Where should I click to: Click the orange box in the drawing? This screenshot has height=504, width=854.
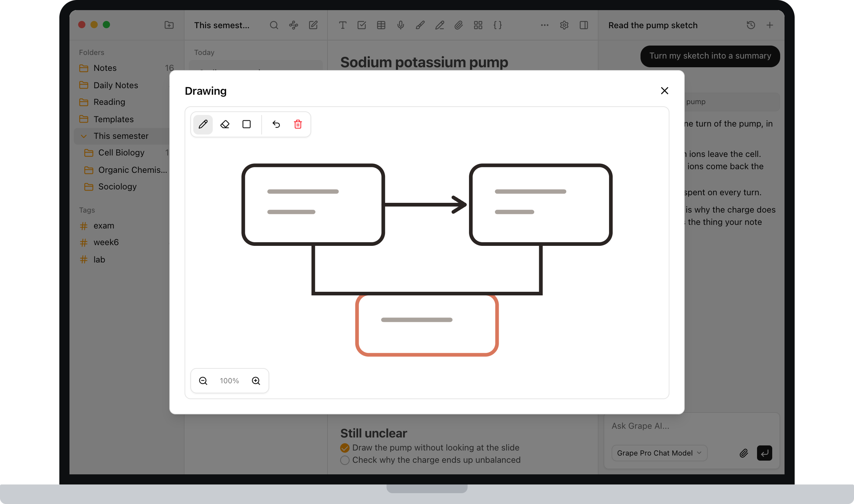[x=427, y=325]
